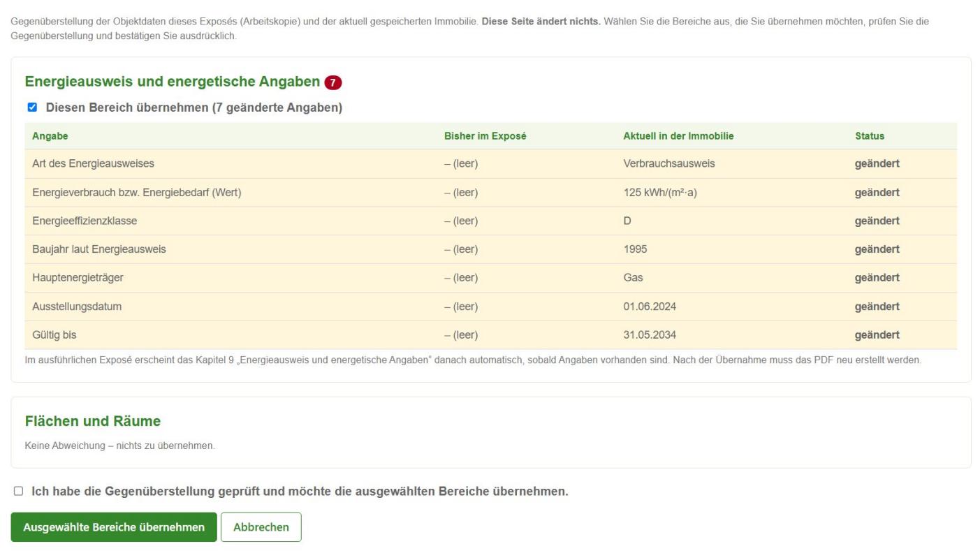Image resolution: width=980 pixels, height=560 pixels.
Task: Click the 'Bisher im Exposé' column header
Action: 485,135
